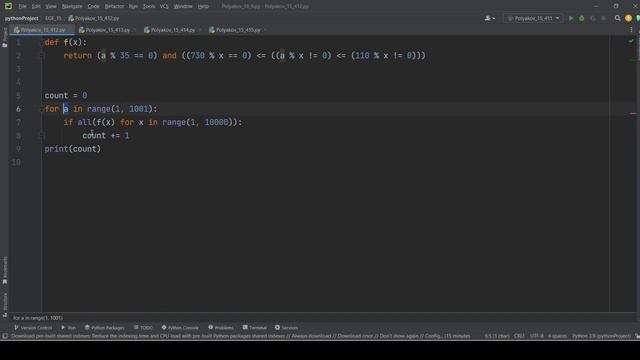Image resolution: width=640 pixels, height=360 pixels.
Task: Open the Python Packages tool window
Action: (104, 328)
